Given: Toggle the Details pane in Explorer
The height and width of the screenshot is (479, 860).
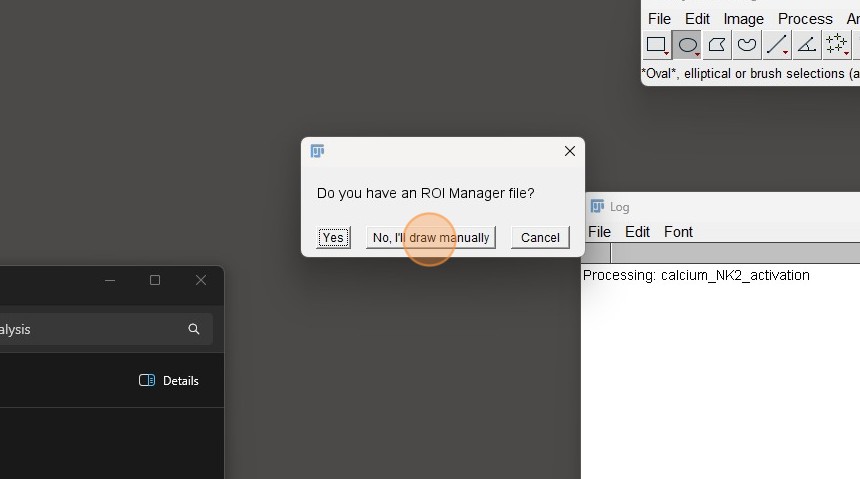Looking at the screenshot, I should [x=169, y=381].
